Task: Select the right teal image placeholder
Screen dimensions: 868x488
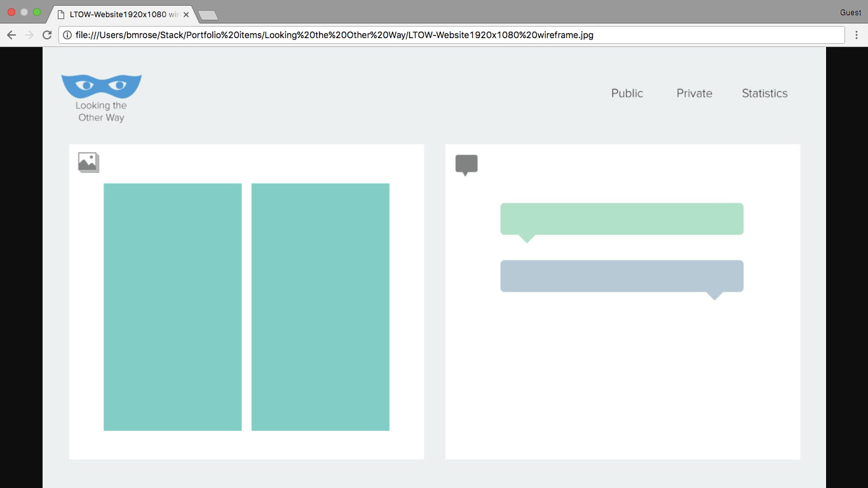Action: pyautogui.click(x=320, y=307)
